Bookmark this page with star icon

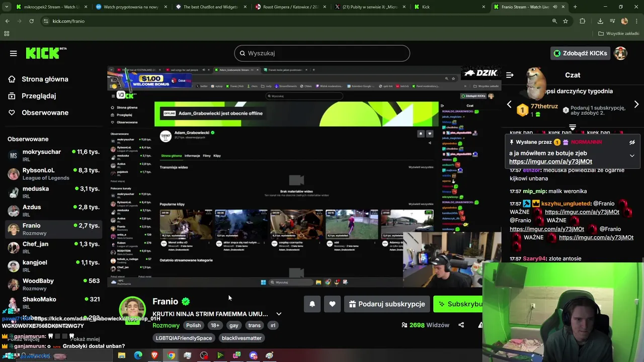point(566,21)
